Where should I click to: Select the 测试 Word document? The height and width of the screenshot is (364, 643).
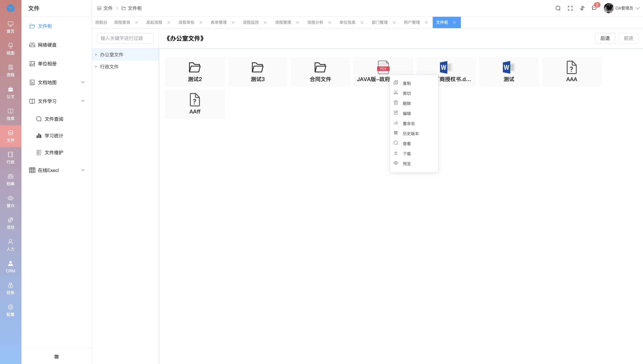coord(509,72)
